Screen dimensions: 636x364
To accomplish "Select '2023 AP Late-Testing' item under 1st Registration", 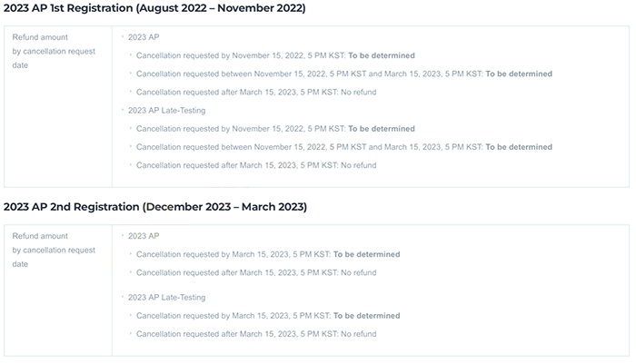I will click(x=166, y=111).
